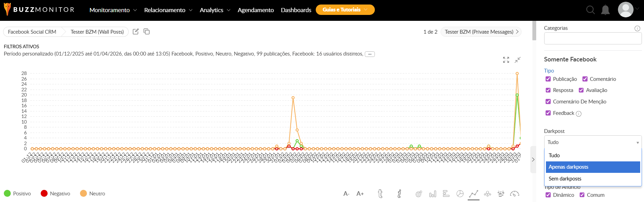Viewport: 644px width, 202px height.
Task: Select the horizontal bar chart icon
Action: 446,194
